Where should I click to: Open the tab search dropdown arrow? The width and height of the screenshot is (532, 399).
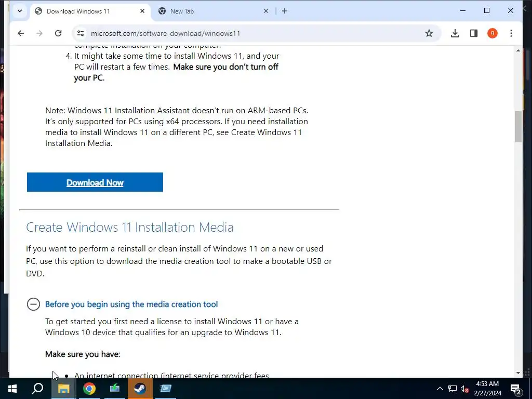point(20,11)
